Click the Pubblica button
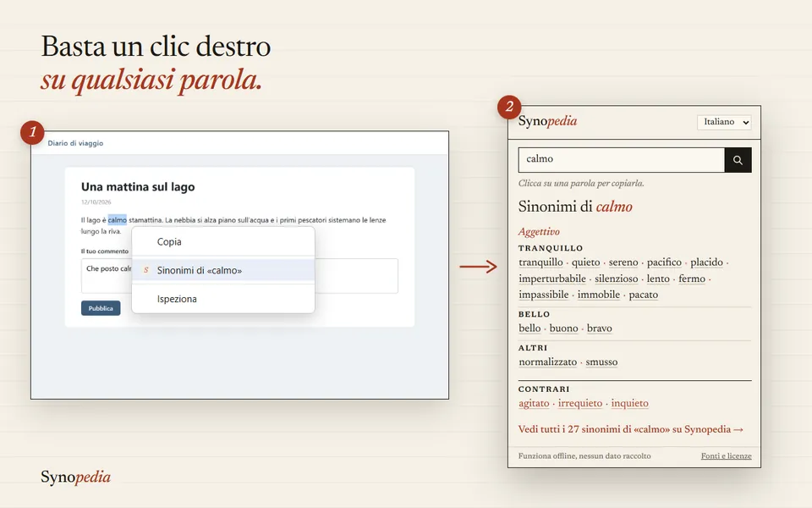Screen dimensions: 812x508 (x=101, y=308)
